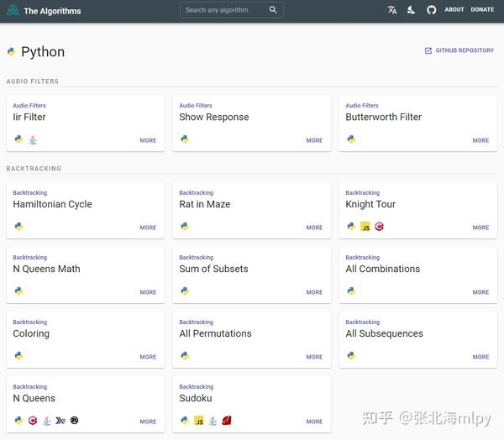The image size is (504, 440).
Task: Click the C++ icon on the Knight Tour card
Action: 379,227
